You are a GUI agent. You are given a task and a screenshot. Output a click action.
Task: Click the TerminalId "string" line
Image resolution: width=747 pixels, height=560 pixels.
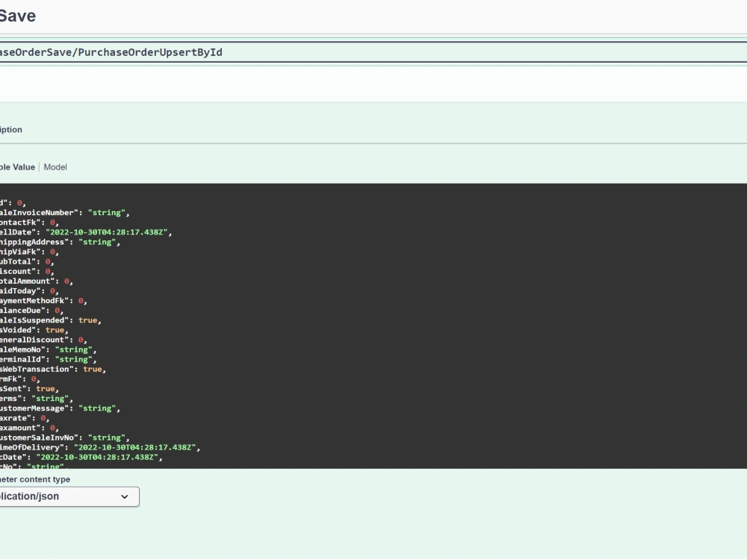48,359
